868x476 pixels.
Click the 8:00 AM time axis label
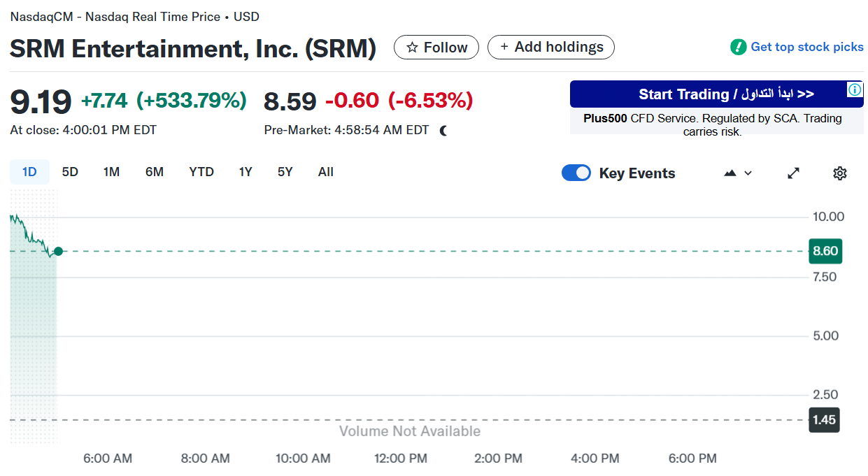[205, 459]
